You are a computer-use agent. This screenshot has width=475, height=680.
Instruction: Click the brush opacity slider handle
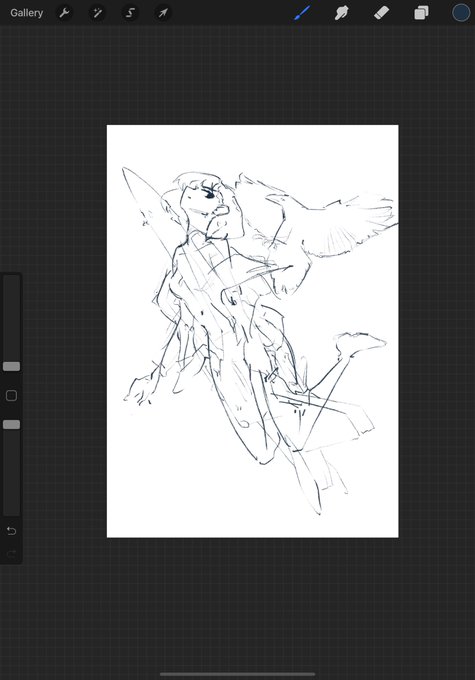point(11,425)
